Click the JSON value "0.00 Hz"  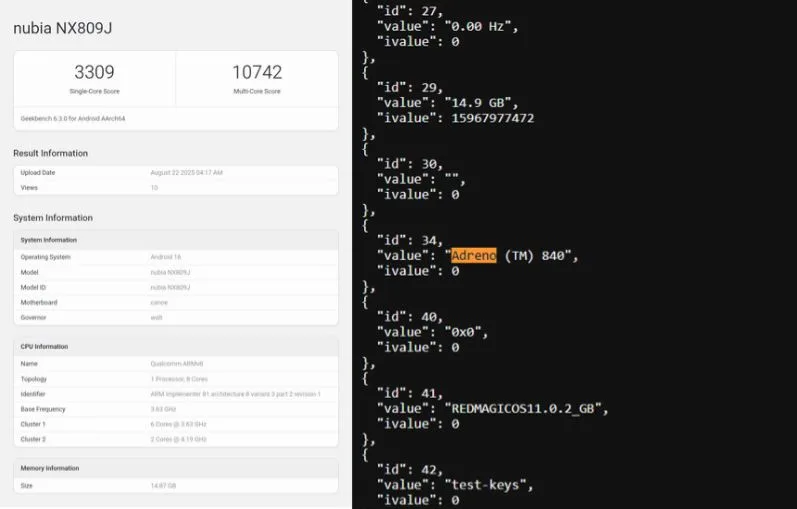coord(478,26)
